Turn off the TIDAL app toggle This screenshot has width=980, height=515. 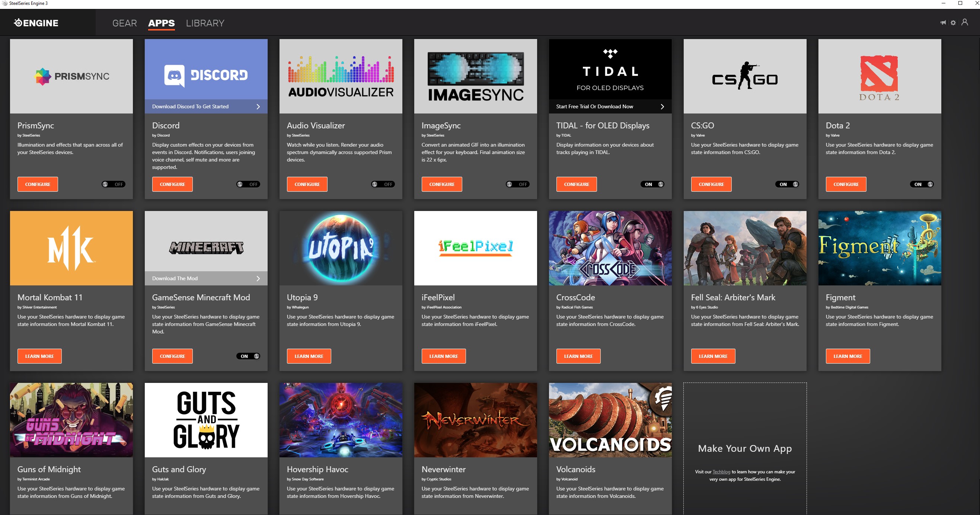652,184
